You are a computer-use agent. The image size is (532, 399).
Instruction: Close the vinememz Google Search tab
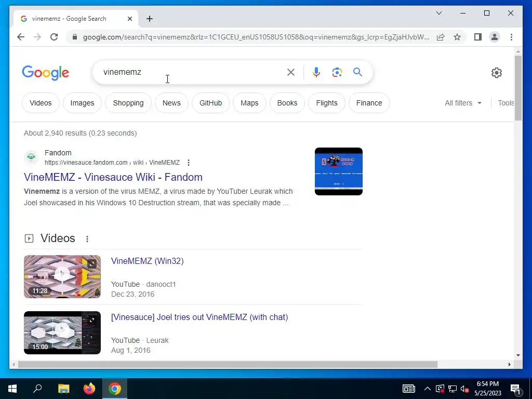coord(129,19)
